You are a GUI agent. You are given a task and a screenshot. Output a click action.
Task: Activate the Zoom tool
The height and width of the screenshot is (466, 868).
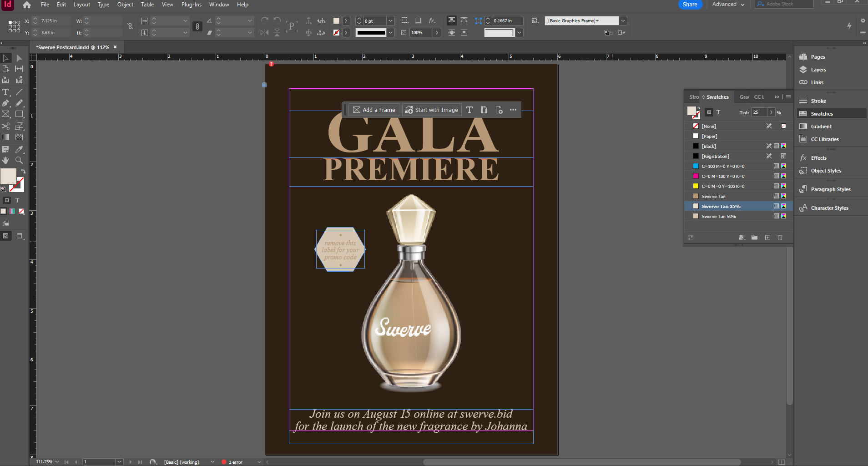[19, 160]
